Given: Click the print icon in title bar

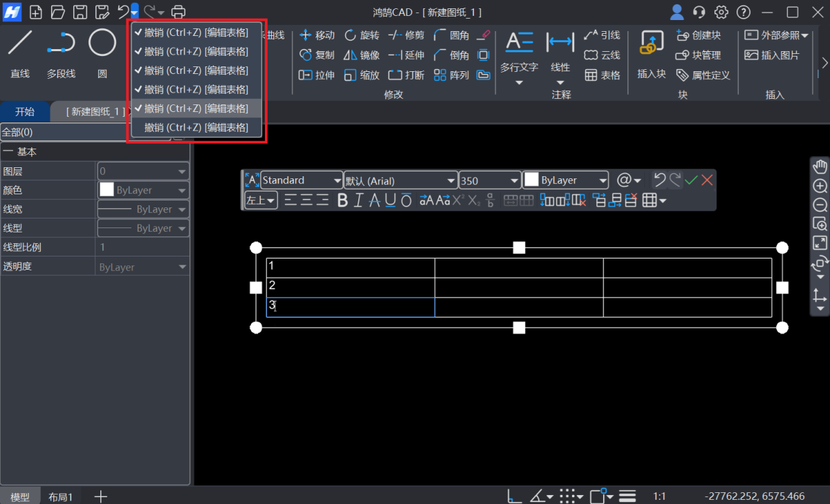Looking at the screenshot, I should 178,12.
